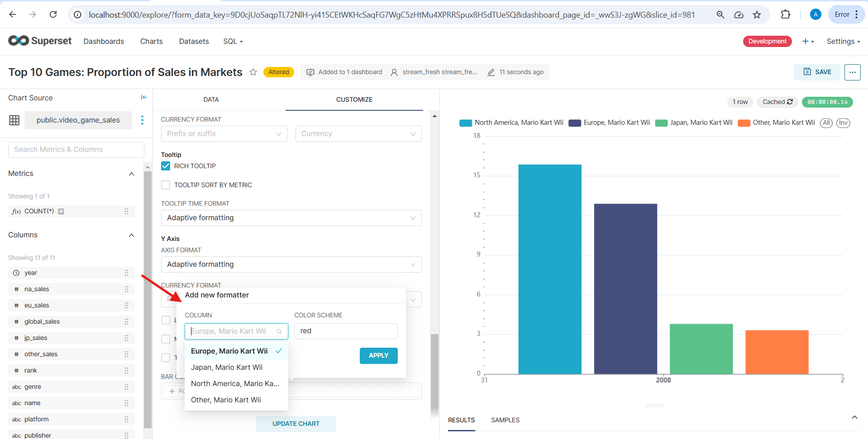The image size is (868, 439).
Task: Click the plus new-item icon in header
Action: coord(808,41)
